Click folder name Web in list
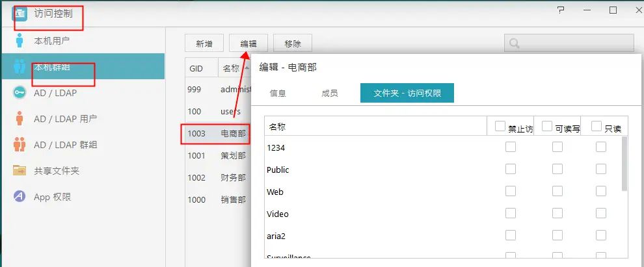This screenshot has width=644, height=267. pyautogui.click(x=275, y=192)
